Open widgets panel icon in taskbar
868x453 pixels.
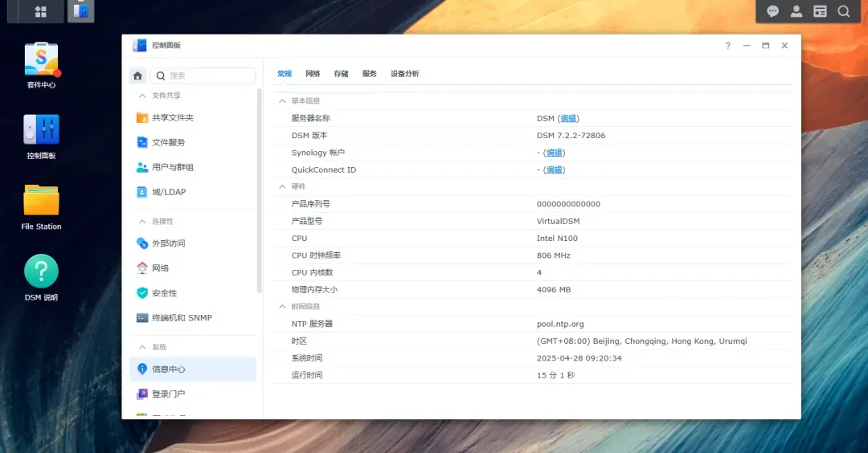[x=820, y=11]
